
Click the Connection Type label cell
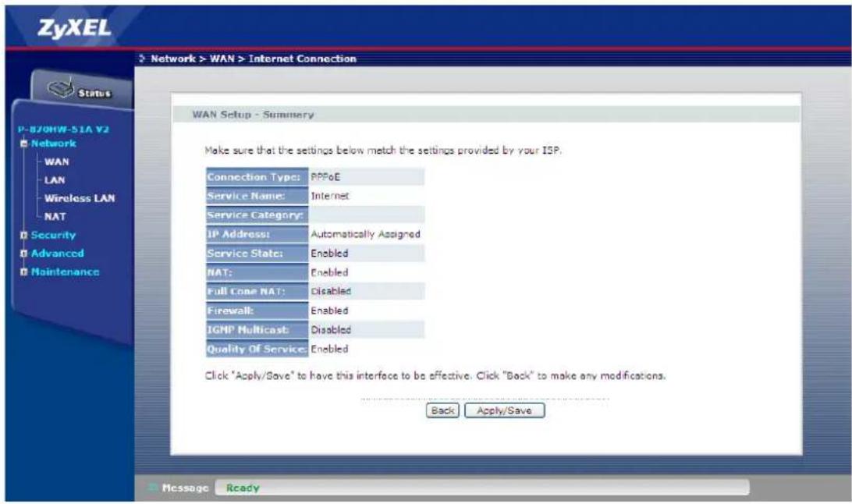pos(257,177)
